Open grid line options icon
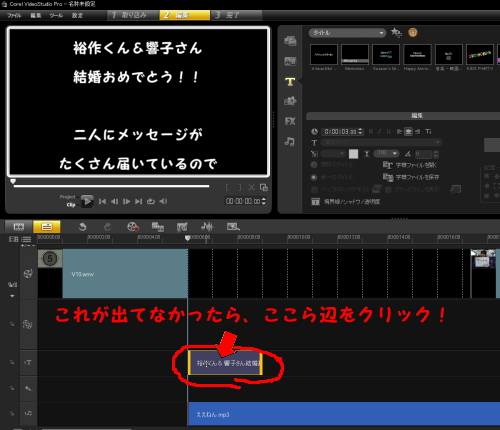The width and height of the screenshot is (500, 430). point(456,189)
